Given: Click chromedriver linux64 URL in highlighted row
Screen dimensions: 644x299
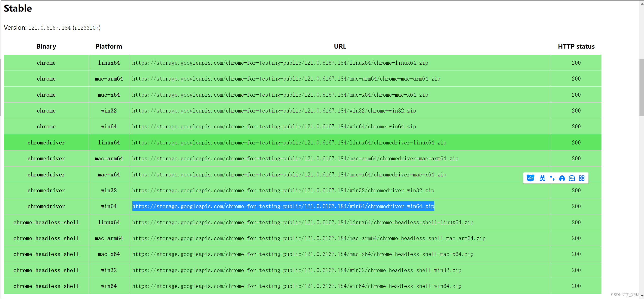Looking at the screenshot, I should pyautogui.click(x=289, y=143).
